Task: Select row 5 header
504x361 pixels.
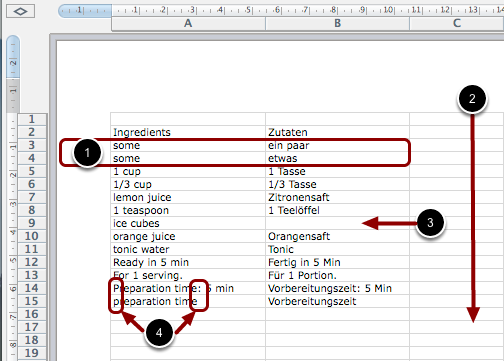Action: click(32, 171)
